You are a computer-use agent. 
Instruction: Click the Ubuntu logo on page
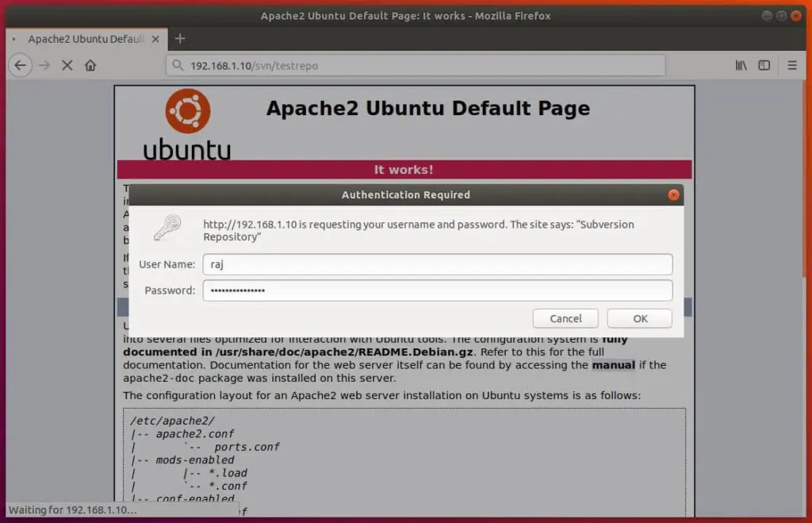(187, 125)
